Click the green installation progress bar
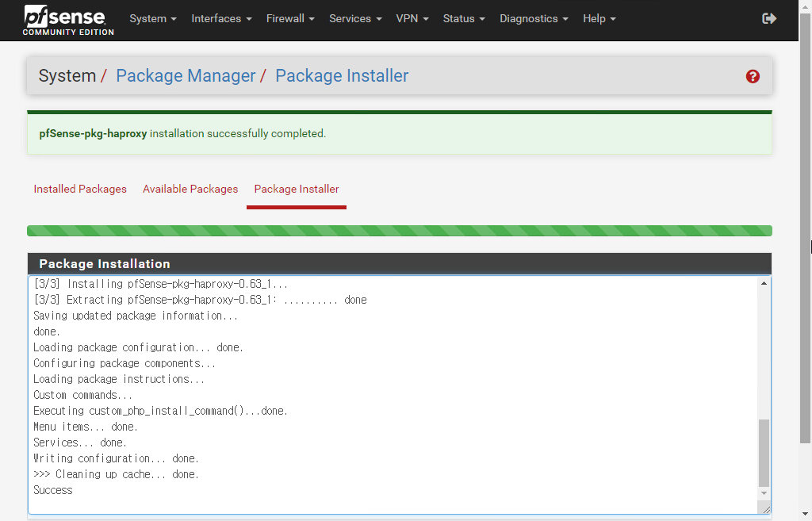The width and height of the screenshot is (812, 521). pyautogui.click(x=400, y=231)
